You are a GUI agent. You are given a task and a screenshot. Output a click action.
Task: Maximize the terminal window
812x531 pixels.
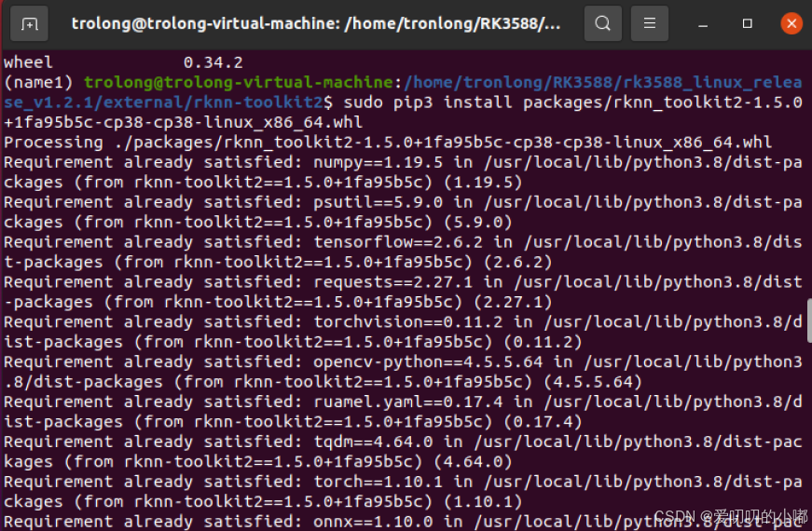748,24
